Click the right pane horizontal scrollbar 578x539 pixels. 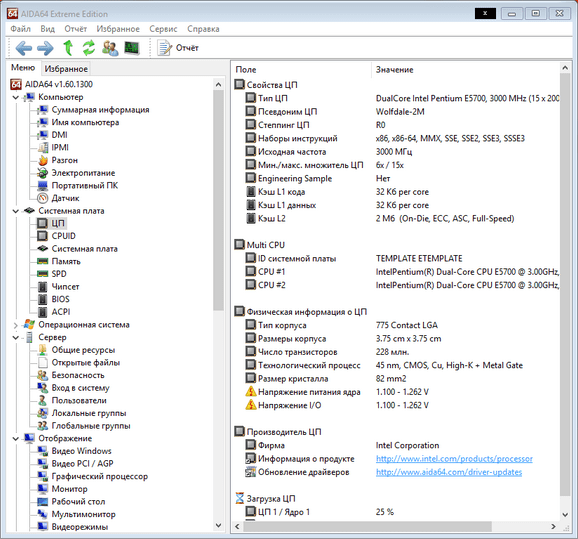click(x=367, y=526)
